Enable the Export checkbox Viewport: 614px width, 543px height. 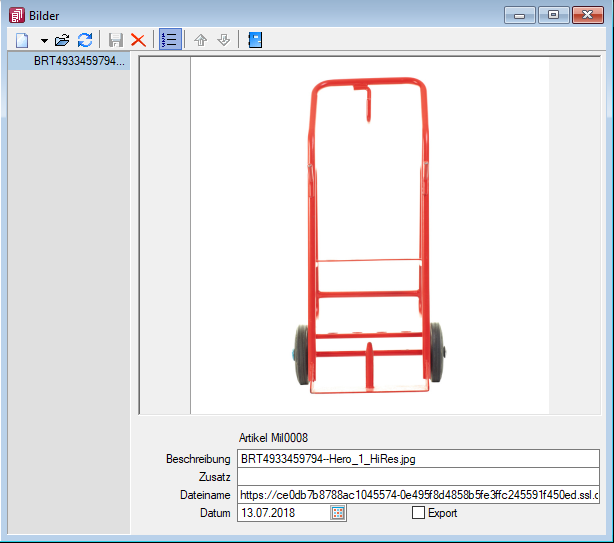click(x=418, y=512)
